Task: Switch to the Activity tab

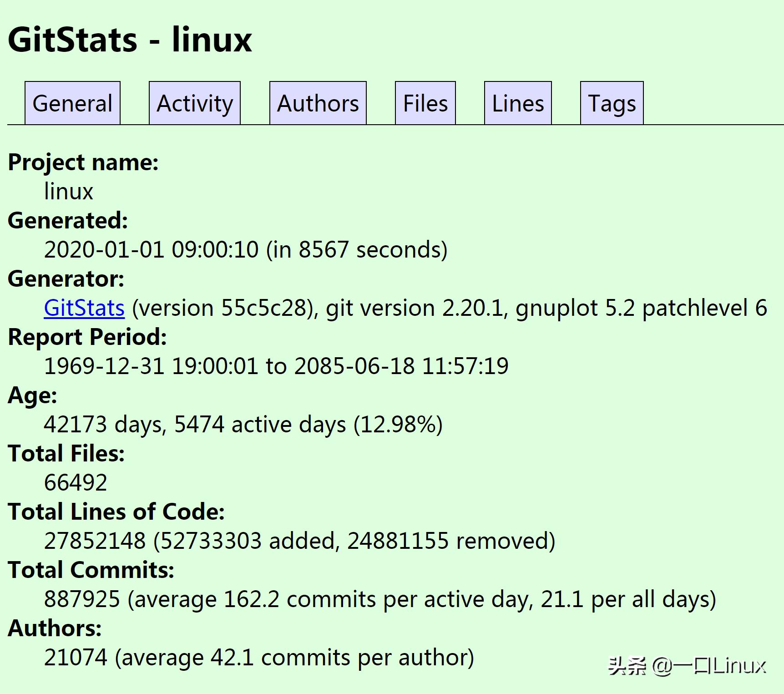Action: point(194,103)
